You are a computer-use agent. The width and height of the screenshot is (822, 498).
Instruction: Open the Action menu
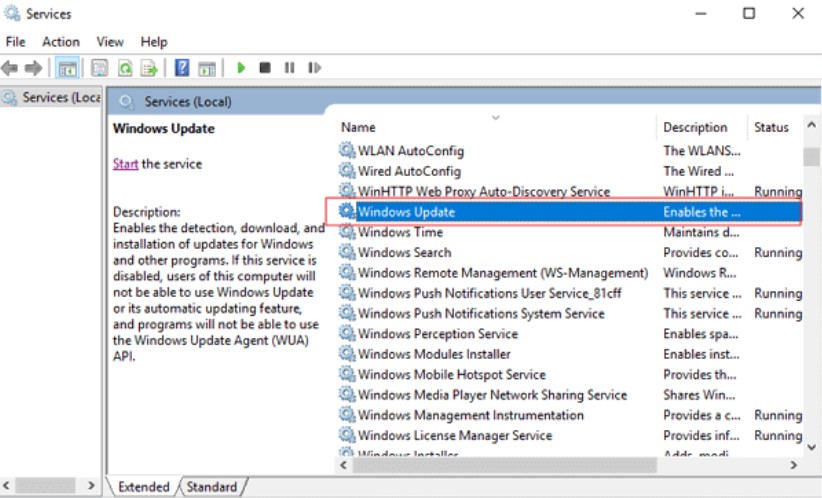61,41
